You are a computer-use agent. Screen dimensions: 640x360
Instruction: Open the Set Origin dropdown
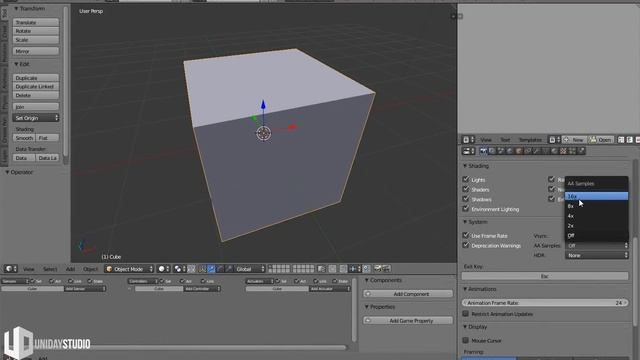pos(36,118)
